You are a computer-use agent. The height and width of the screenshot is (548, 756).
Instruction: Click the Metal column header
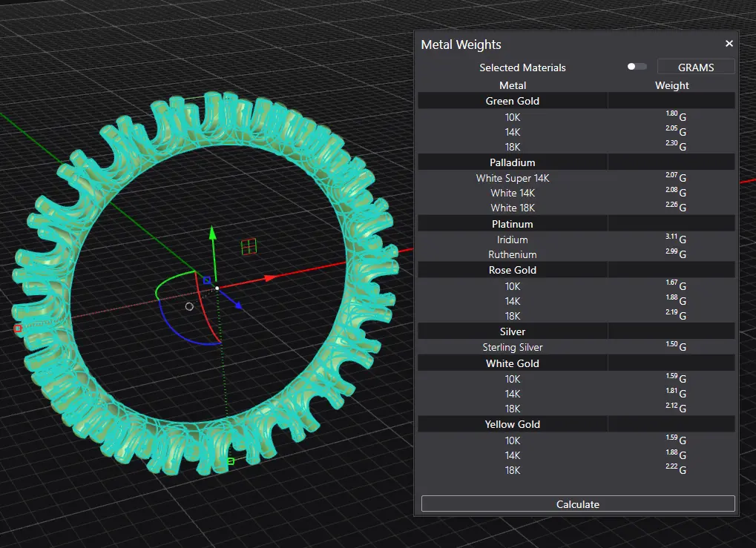click(x=513, y=85)
